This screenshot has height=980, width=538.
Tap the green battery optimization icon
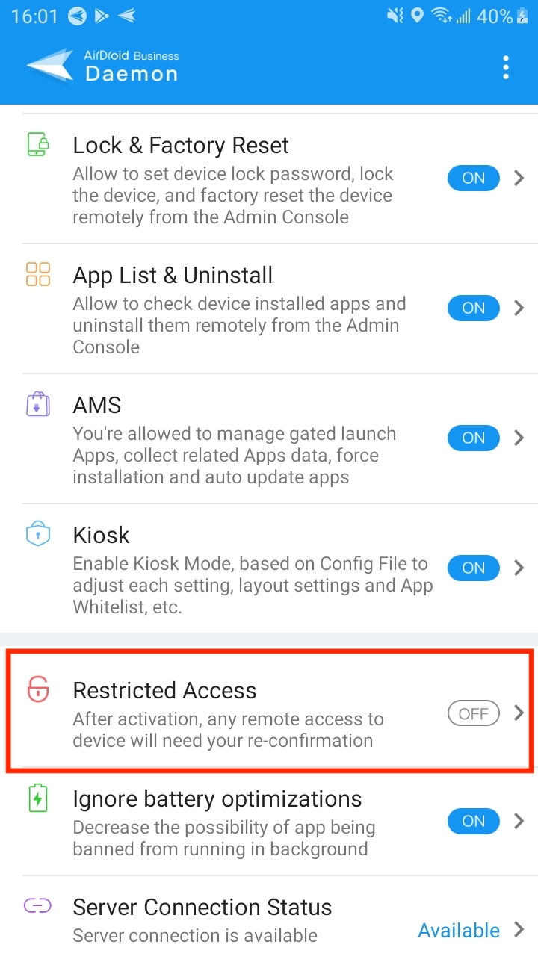coord(38,798)
